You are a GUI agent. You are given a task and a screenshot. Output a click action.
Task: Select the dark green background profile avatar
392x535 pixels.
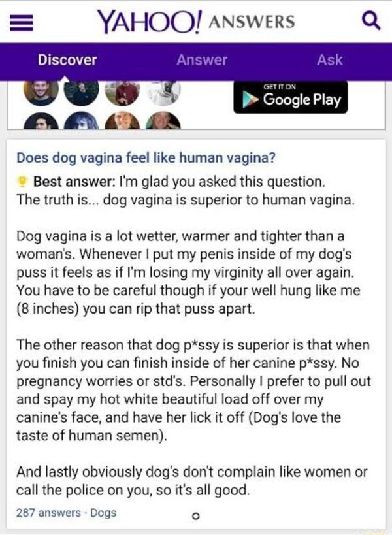(x=81, y=93)
